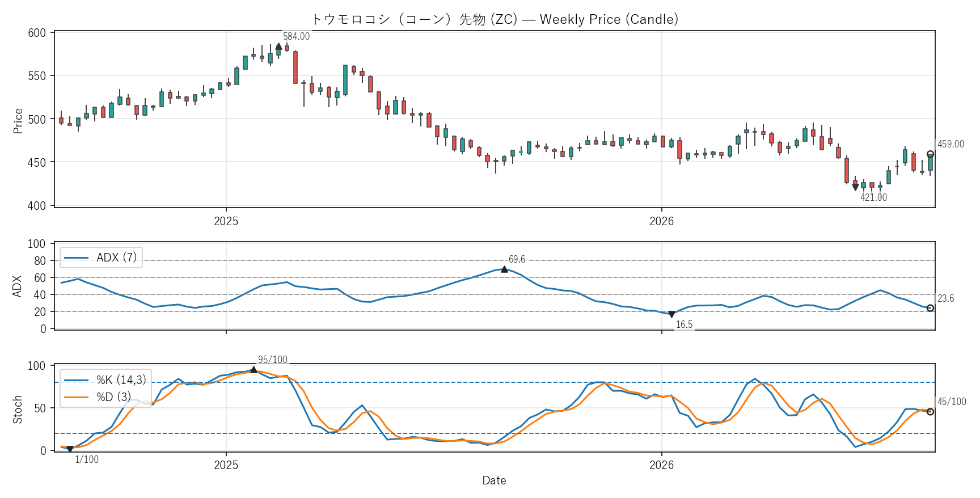
Task: Click the down-triangle marker at the stochastic low
Action: click(x=70, y=449)
